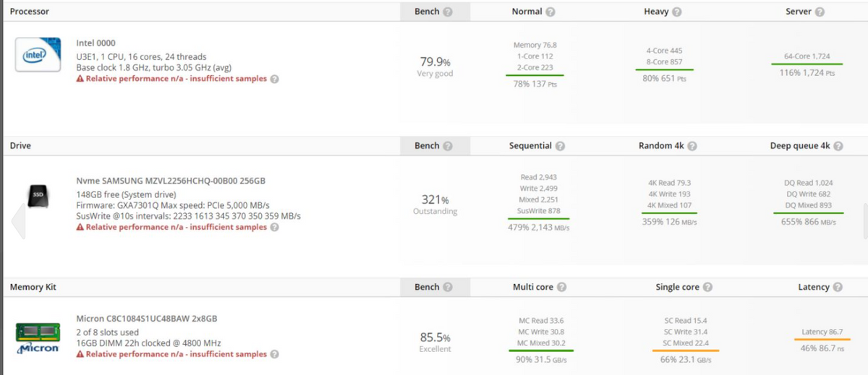Click help icon next to Deep queue 4k
The image size is (868, 375).
(x=838, y=146)
